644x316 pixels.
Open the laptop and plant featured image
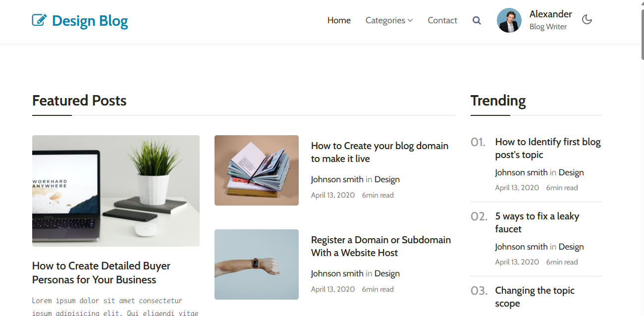tap(116, 191)
